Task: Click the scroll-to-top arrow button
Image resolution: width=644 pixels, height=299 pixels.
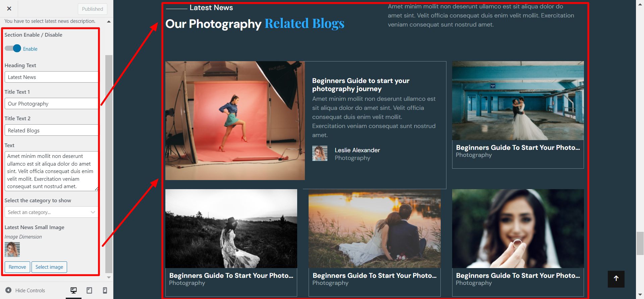Action: point(616,279)
